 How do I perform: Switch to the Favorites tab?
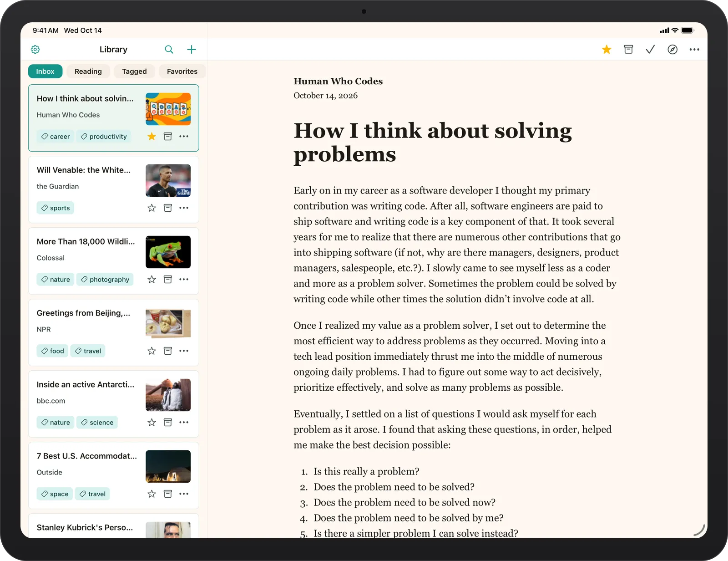182,71
